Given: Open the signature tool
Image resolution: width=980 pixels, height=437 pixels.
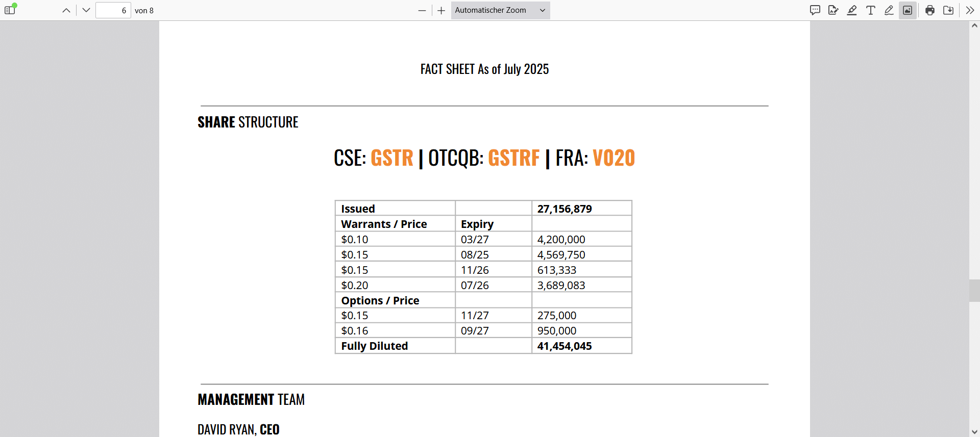Looking at the screenshot, I should (834, 10).
